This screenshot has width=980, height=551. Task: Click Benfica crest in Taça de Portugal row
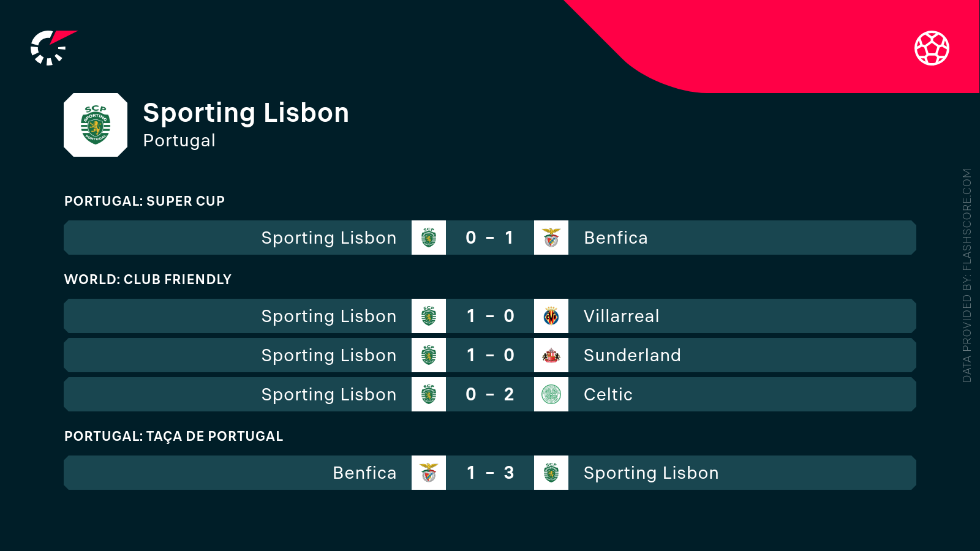pos(429,473)
